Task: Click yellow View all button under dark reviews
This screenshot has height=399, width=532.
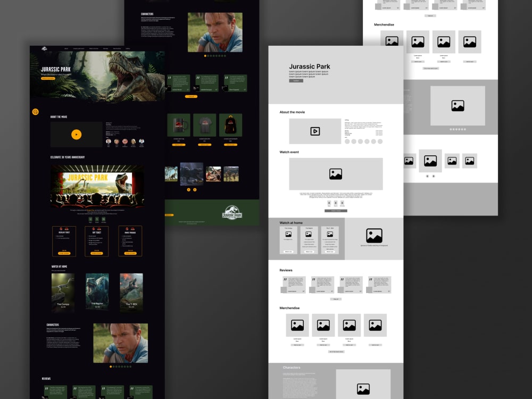Action: point(191,96)
